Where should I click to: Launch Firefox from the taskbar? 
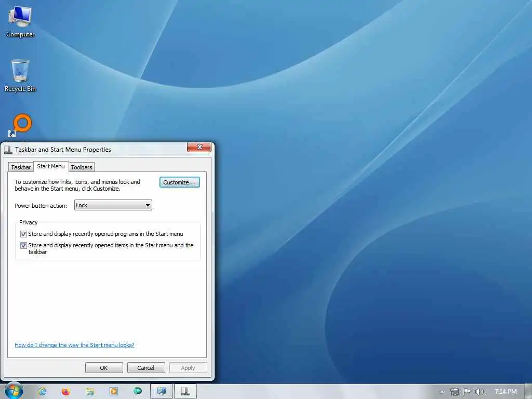pyautogui.click(x=66, y=392)
